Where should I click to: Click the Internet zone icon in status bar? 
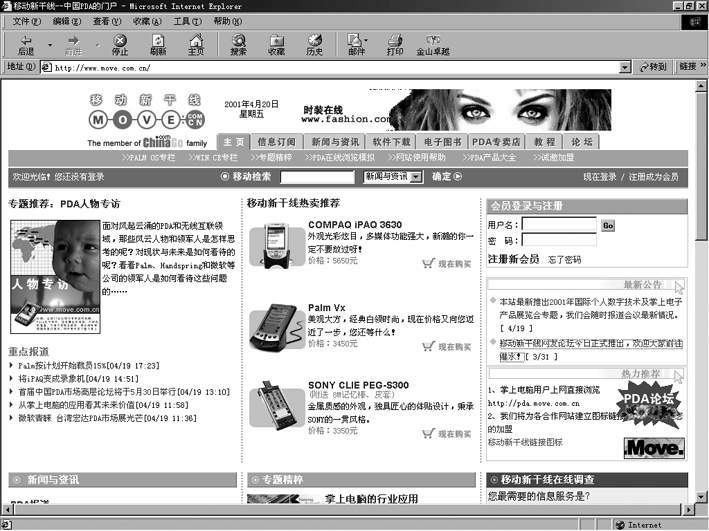point(620,525)
